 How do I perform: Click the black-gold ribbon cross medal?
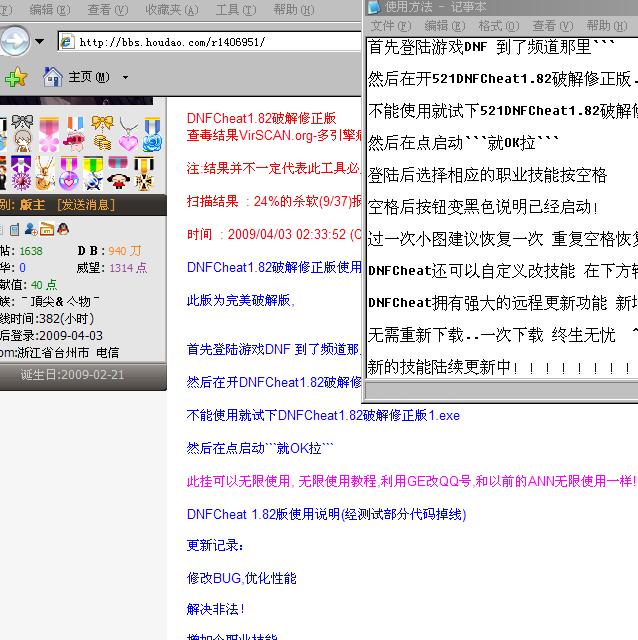[x=144, y=174]
